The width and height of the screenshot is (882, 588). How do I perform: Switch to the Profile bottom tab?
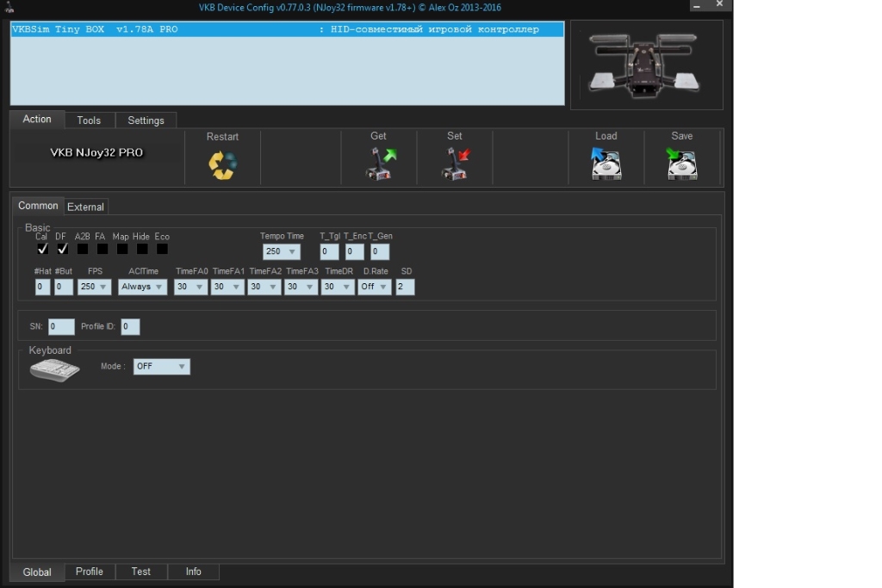[x=90, y=571]
